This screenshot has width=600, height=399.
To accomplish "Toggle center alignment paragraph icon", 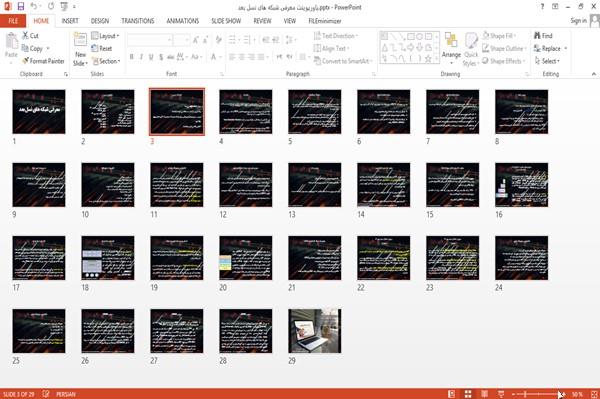I will (241, 57).
